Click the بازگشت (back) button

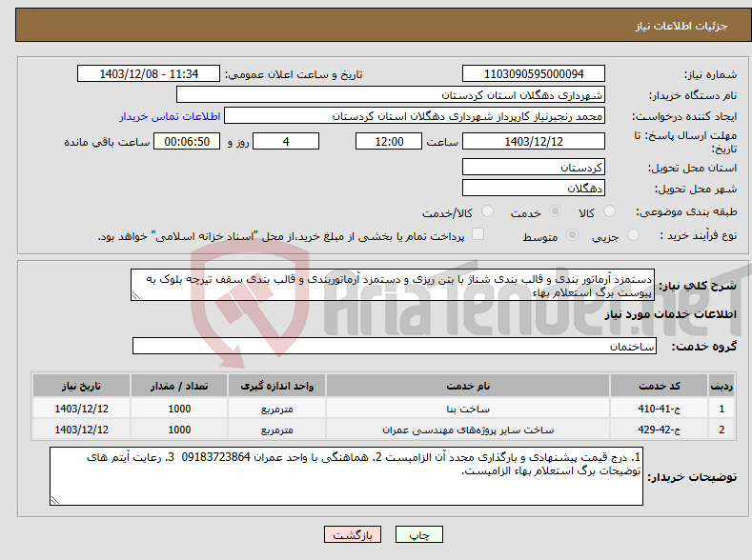click(353, 534)
